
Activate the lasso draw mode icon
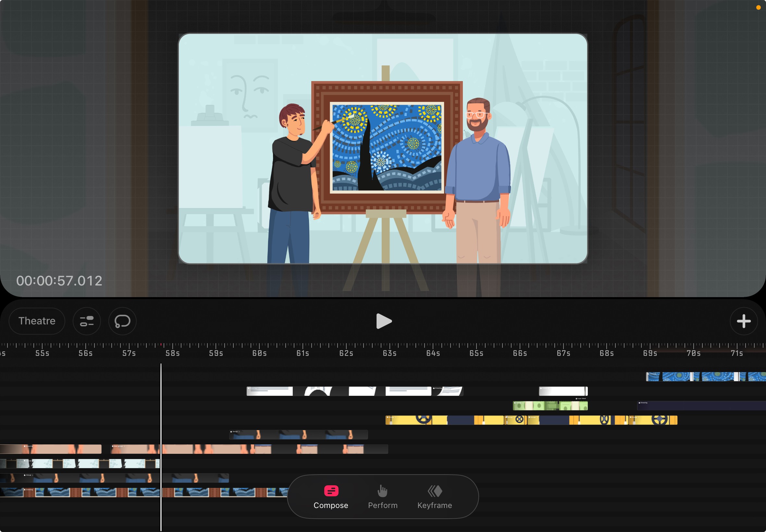tap(122, 321)
